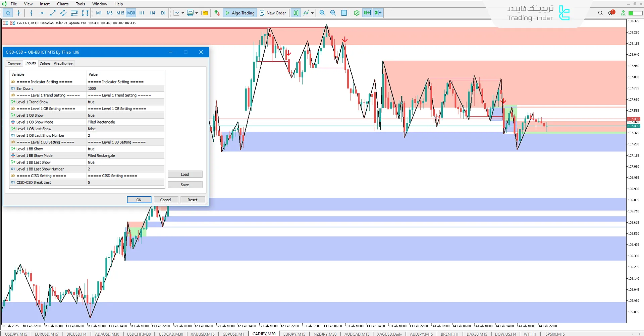
Task: Click the tile windows grid icon
Action: tap(344, 13)
